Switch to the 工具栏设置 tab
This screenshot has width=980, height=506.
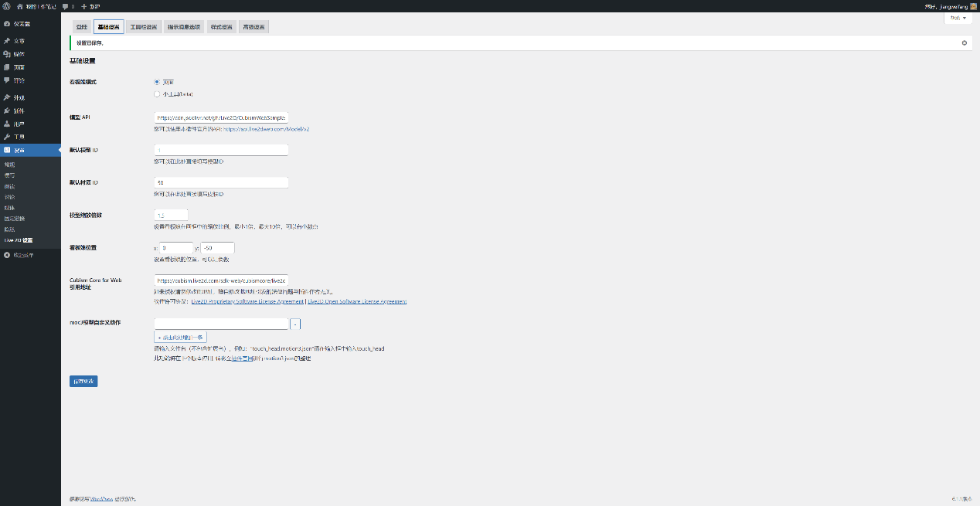pyautogui.click(x=143, y=27)
